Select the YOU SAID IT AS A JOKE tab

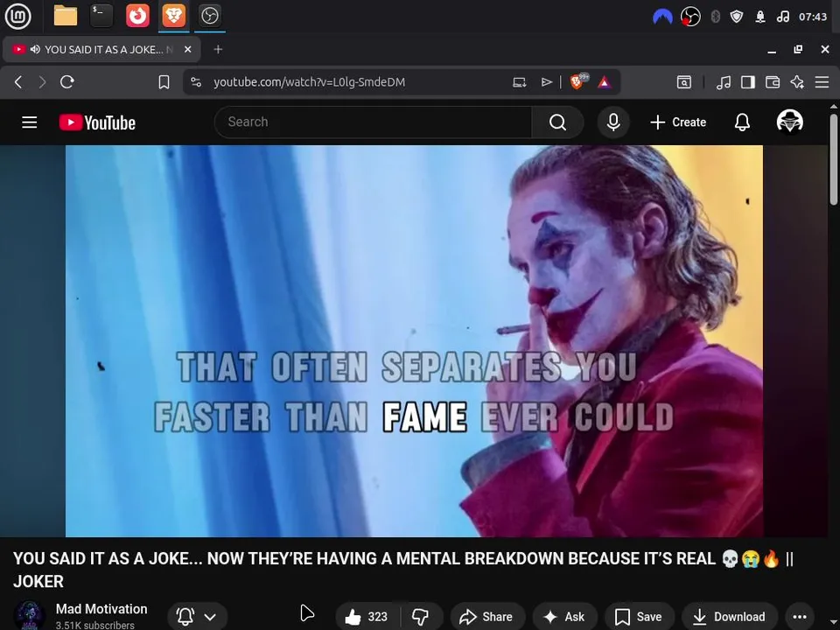[101, 49]
